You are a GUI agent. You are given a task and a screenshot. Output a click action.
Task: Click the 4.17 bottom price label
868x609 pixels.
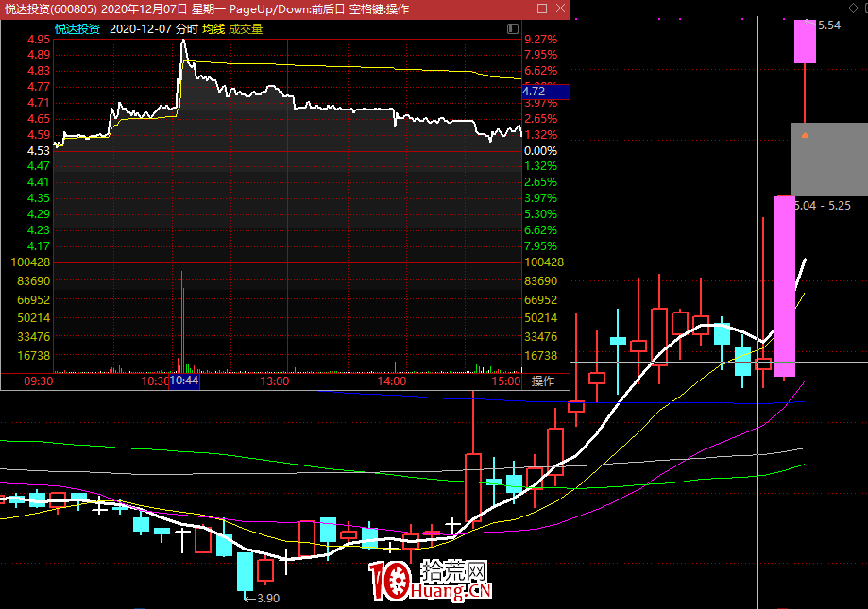(x=39, y=246)
